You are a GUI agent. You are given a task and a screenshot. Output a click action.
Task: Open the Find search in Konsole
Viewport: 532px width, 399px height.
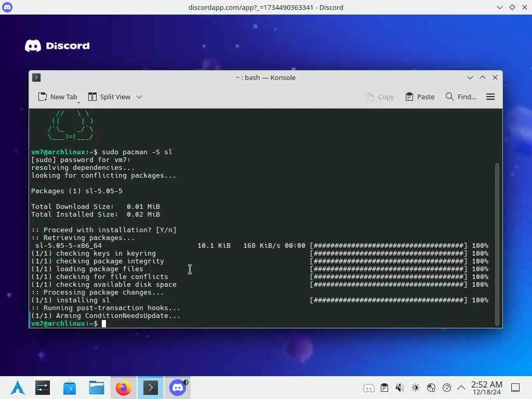461,97
